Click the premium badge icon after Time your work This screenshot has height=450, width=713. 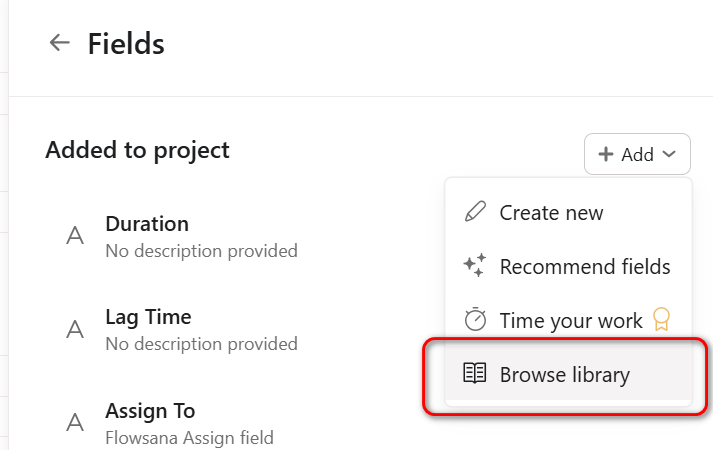660,319
